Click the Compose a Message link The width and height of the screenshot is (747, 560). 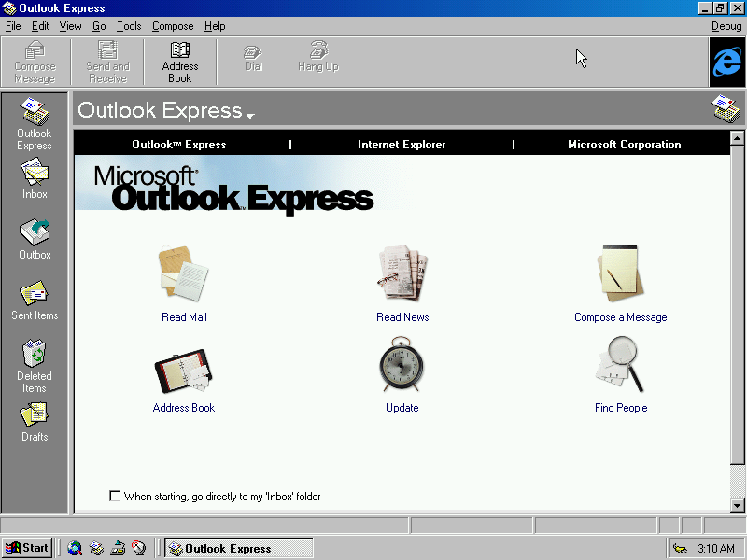(x=621, y=317)
